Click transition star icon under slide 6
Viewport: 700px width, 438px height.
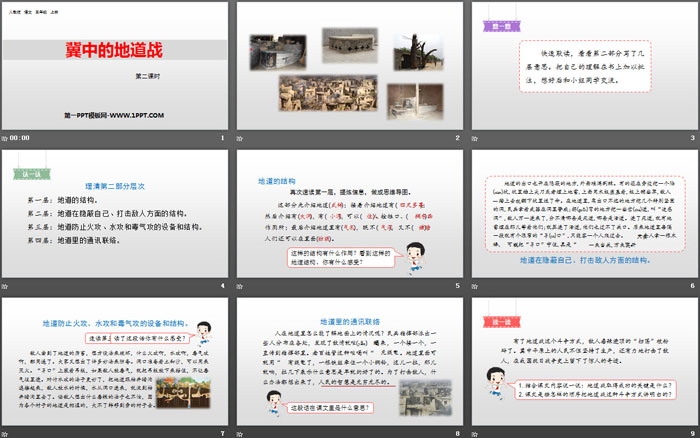pos(475,286)
